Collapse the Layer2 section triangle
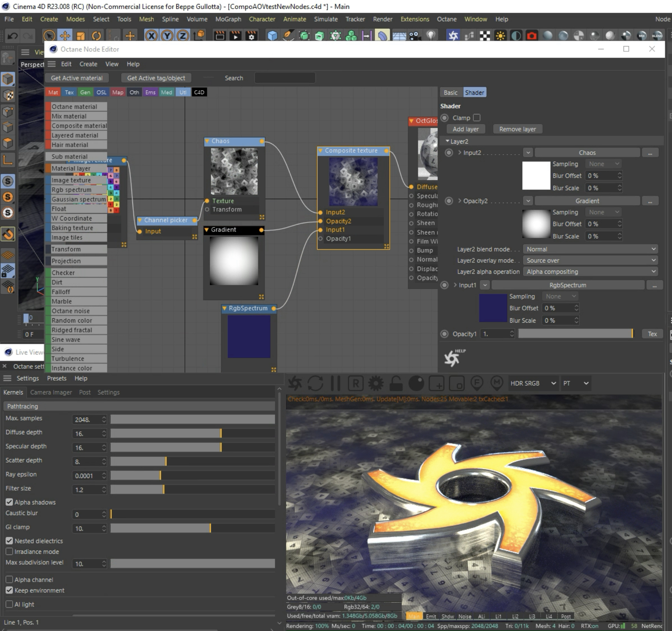The width and height of the screenshot is (672, 631). [x=447, y=141]
